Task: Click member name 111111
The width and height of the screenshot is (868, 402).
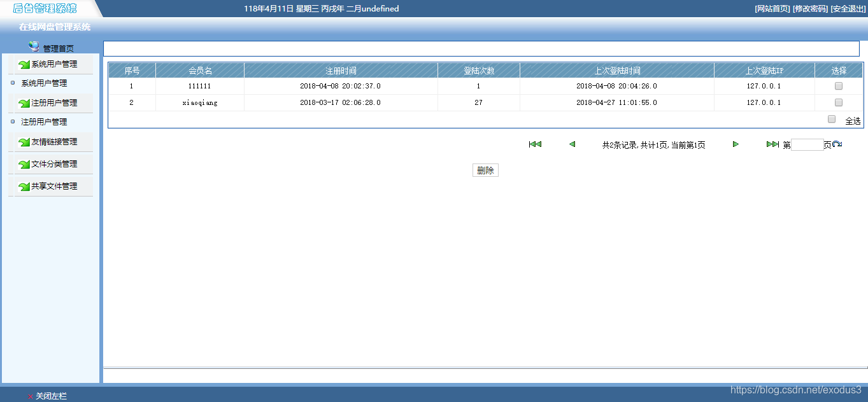Action: [199, 86]
